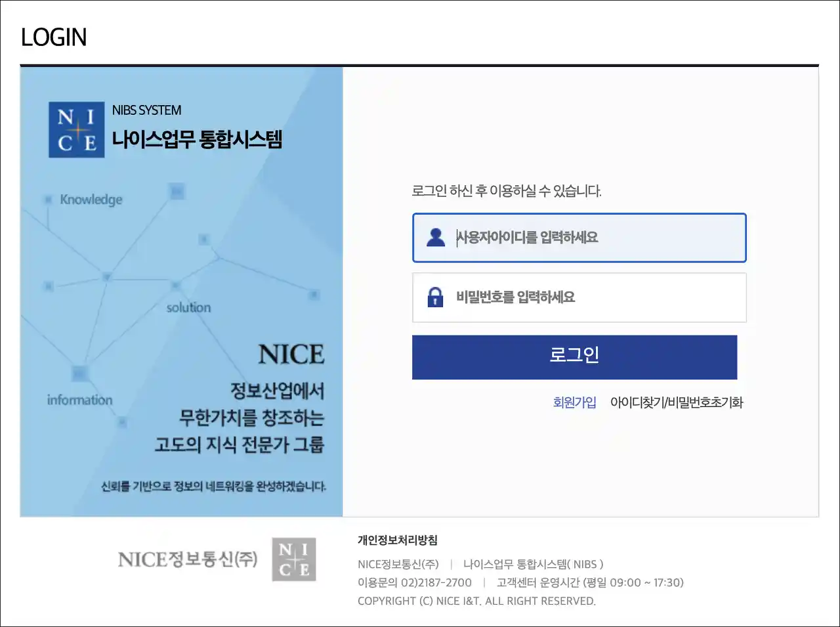Screen dimensions: 840x627
Task: Click the gray NICE logo in footer
Action: tap(294, 559)
